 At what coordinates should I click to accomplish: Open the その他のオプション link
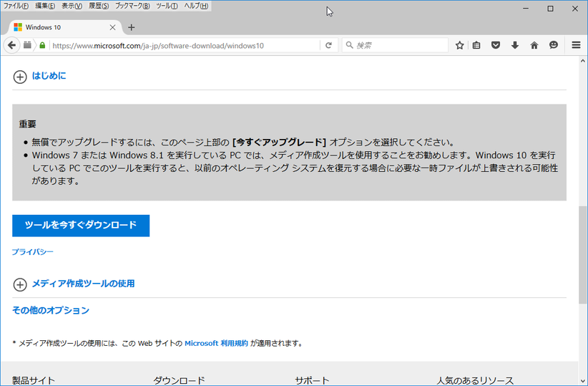coord(51,310)
